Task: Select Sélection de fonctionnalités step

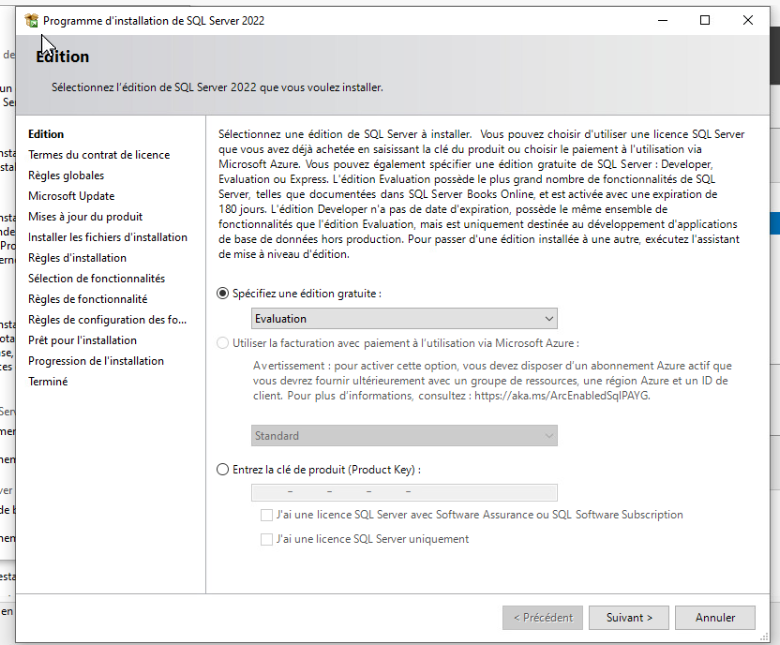Action: tap(97, 278)
